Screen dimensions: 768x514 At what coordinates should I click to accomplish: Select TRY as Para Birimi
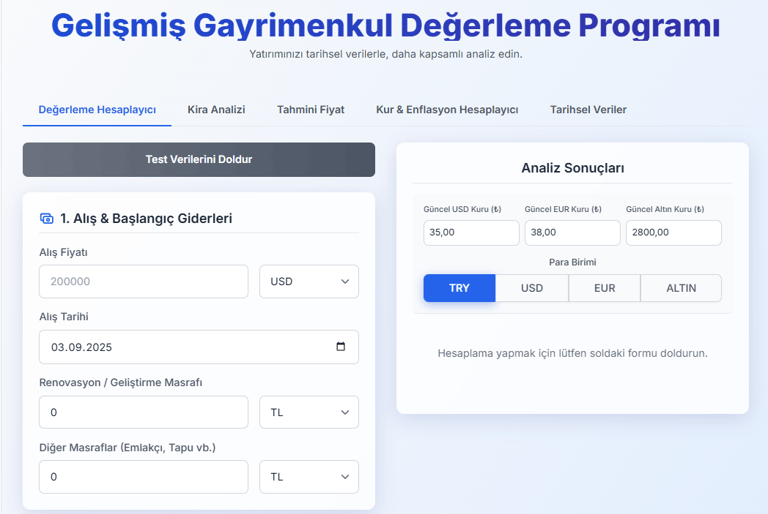pyautogui.click(x=459, y=288)
